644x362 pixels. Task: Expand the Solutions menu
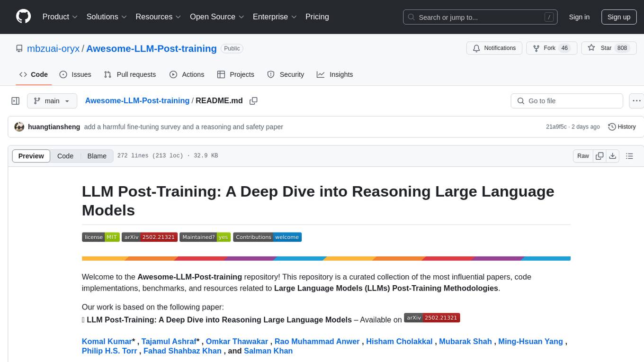tap(107, 17)
